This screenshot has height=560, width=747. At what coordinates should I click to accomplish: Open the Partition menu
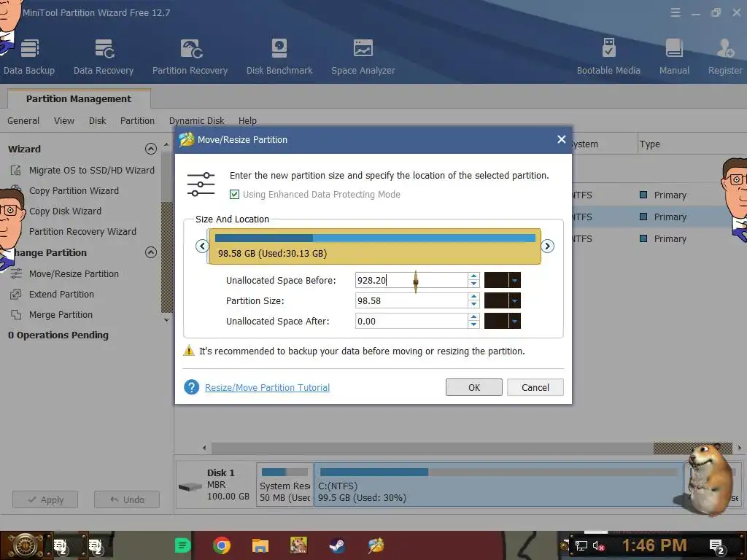[137, 120]
